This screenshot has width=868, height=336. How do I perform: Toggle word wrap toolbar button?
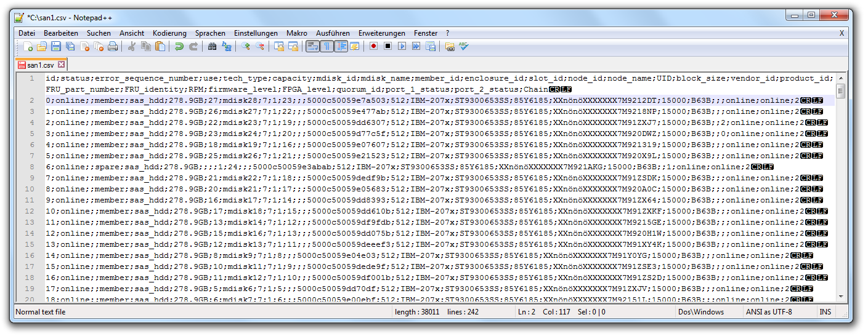312,46
